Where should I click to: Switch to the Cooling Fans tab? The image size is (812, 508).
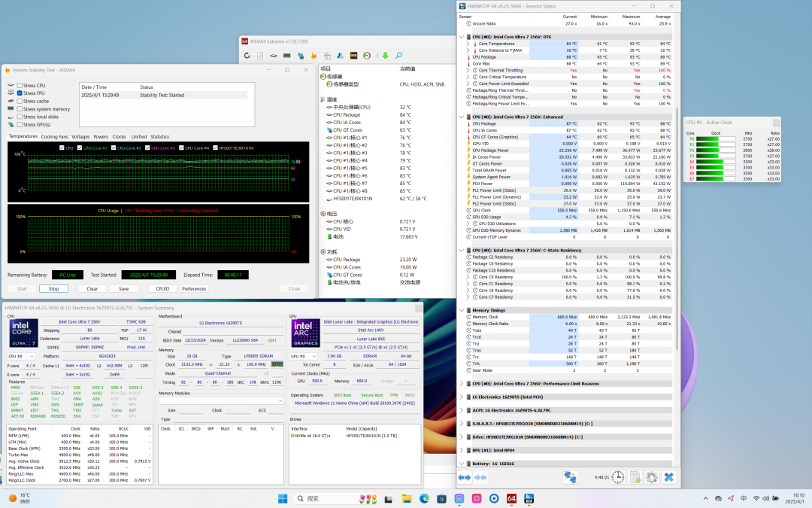click(54, 137)
